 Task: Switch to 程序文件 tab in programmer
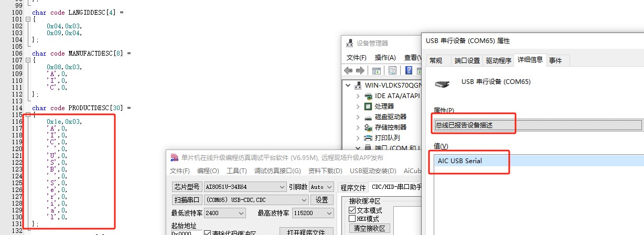coord(353,187)
